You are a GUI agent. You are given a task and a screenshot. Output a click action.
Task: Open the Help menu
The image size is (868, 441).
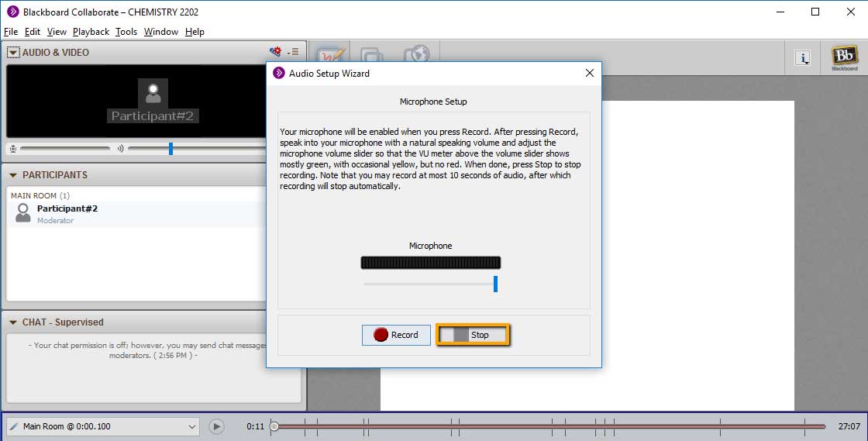point(195,32)
